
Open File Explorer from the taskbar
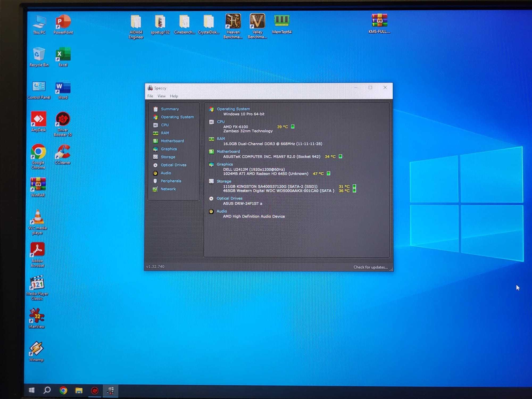(79, 390)
